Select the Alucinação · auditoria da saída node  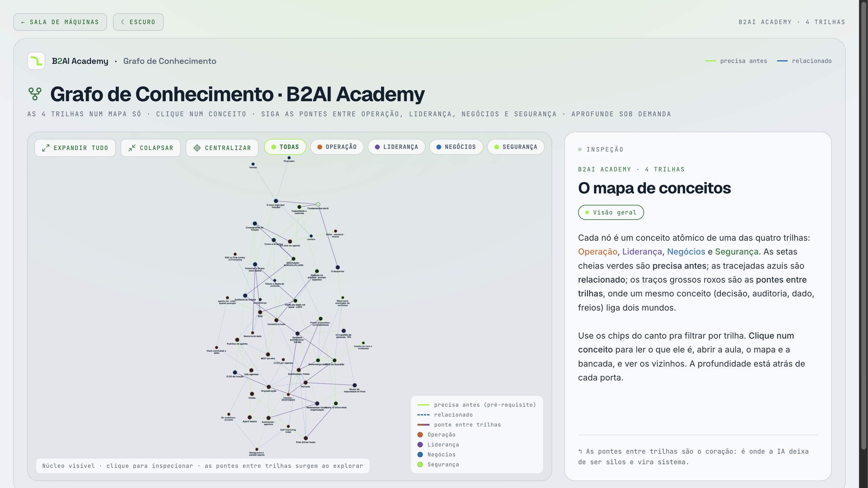pos(294,259)
